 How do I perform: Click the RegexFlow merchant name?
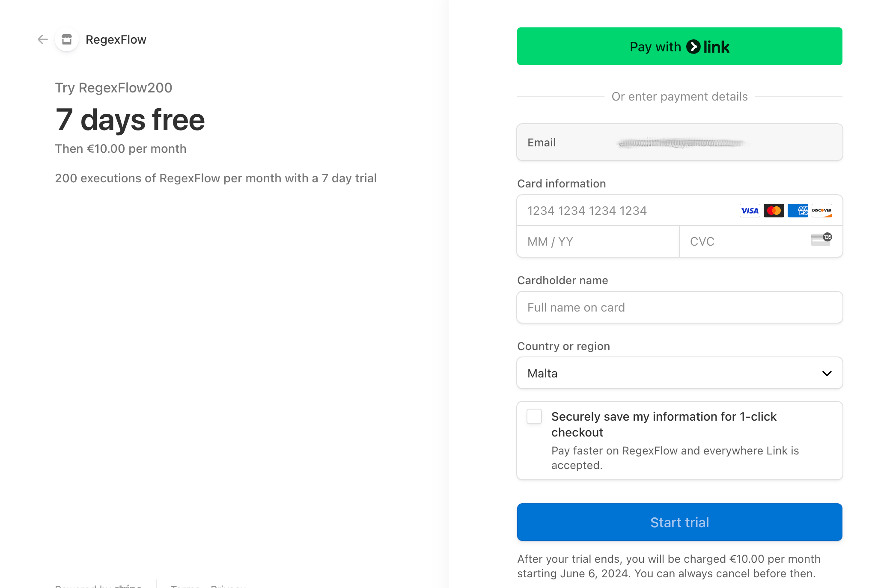point(116,40)
